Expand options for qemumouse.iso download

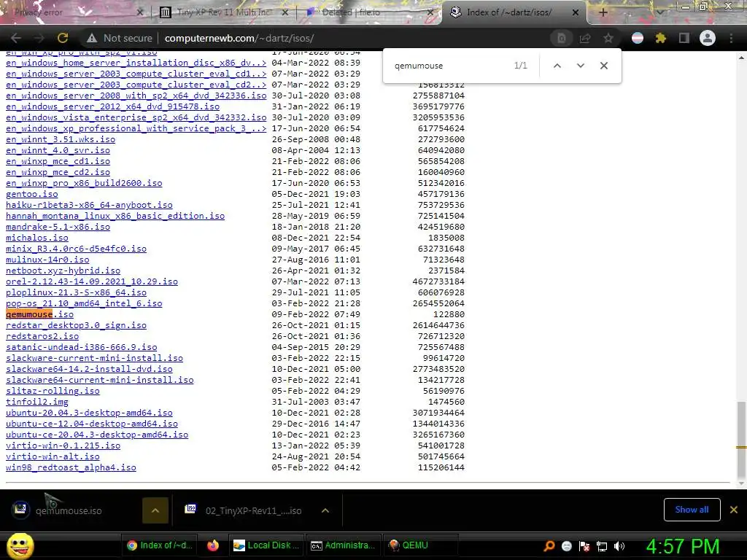tap(155, 510)
